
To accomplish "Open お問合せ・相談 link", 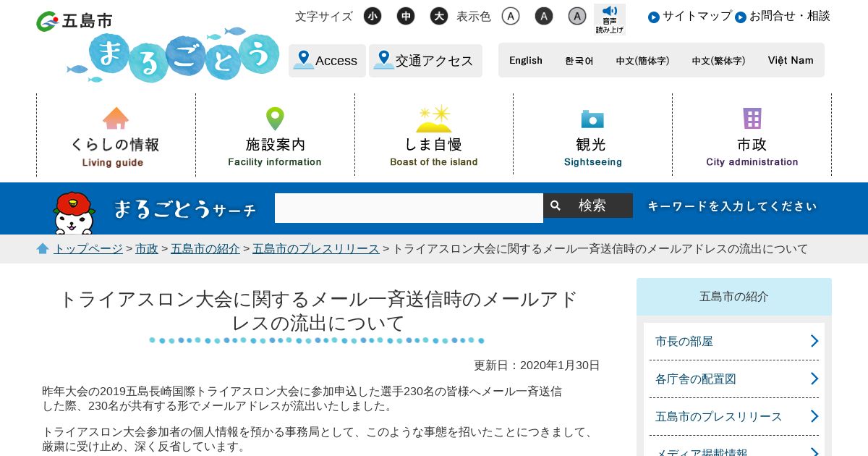I will coord(790,16).
